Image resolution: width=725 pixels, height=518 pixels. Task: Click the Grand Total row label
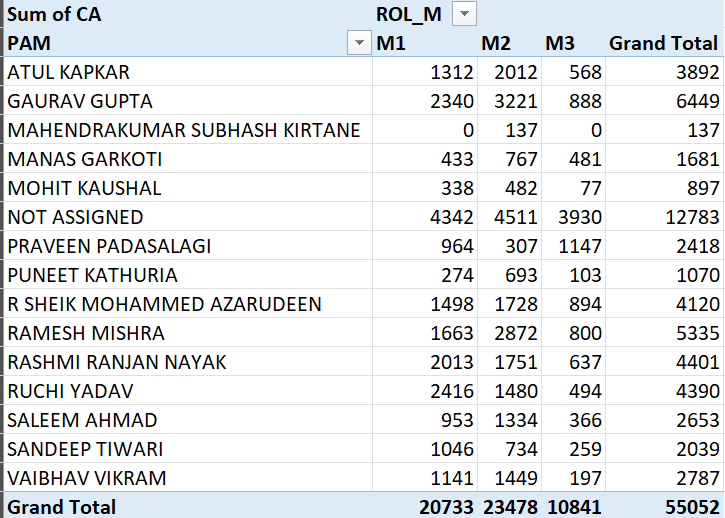[x=62, y=507]
